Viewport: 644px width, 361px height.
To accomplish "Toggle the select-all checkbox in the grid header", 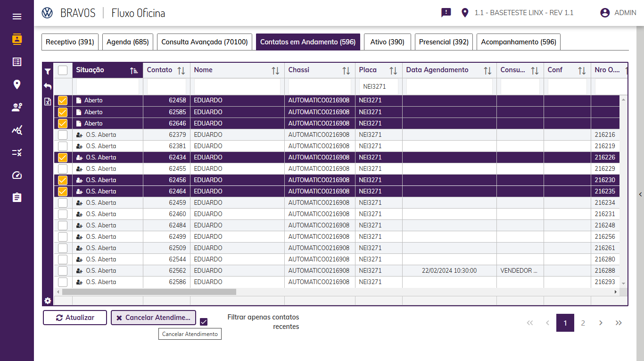I will point(63,70).
